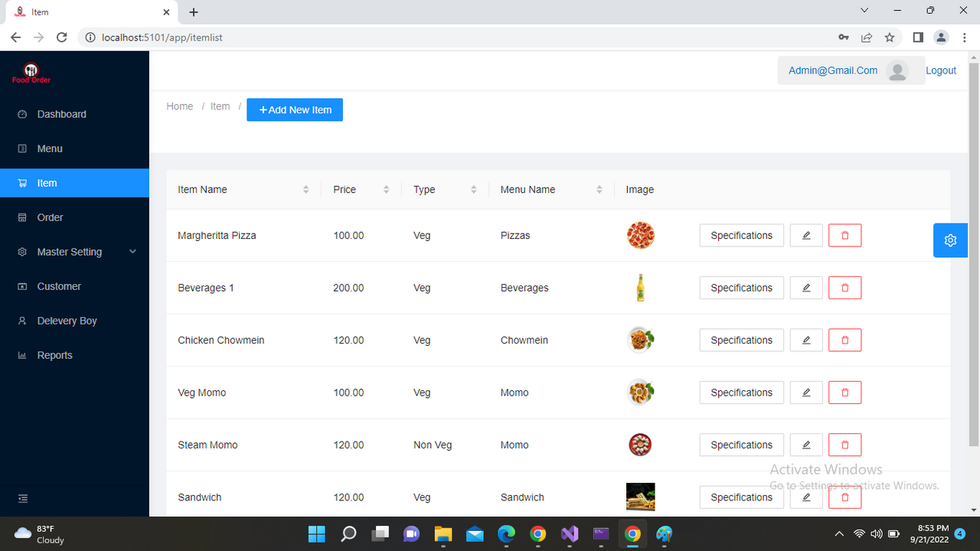Collapse sidebar with bottom menu-fold icon

tap(23, 499)
